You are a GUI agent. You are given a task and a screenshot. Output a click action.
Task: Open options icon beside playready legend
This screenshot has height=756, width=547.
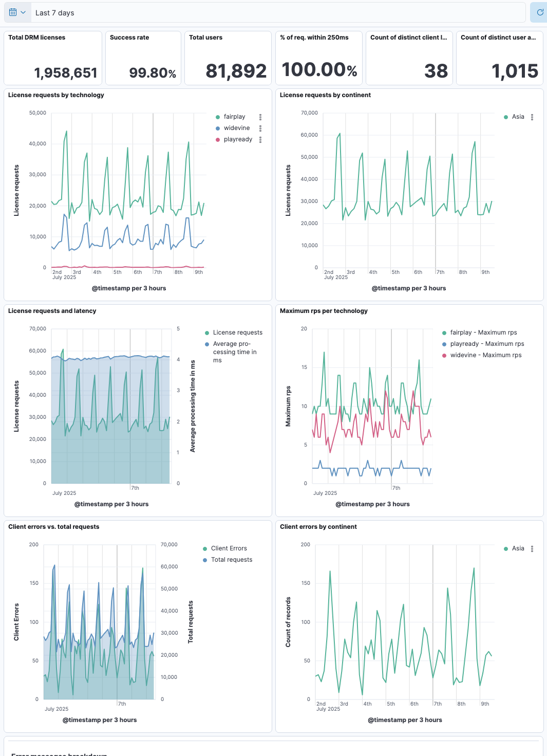click(260, 140)
